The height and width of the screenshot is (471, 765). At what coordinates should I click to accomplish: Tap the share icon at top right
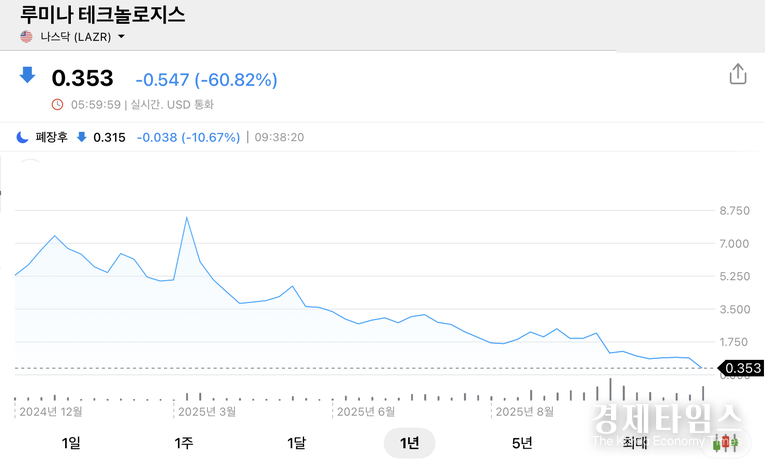(738, 75)
